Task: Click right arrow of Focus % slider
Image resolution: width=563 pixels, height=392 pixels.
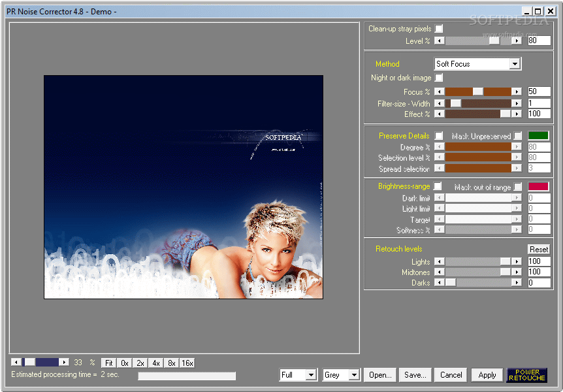Action: point(517,91)
